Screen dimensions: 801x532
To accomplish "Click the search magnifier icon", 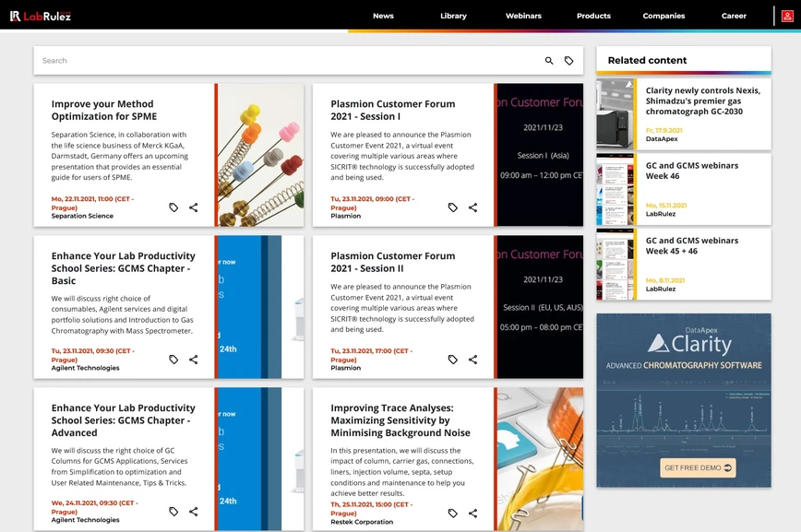I will click(549, 61).
